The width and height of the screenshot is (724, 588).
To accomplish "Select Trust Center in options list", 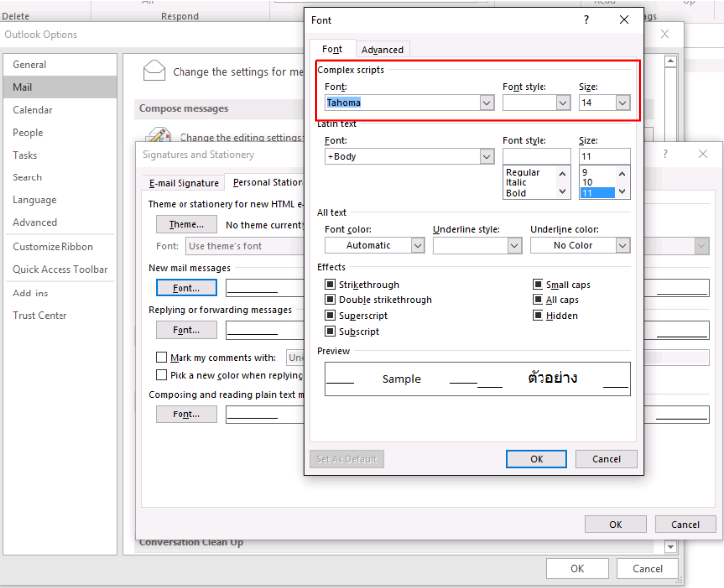I will click(x=40, y=316).
